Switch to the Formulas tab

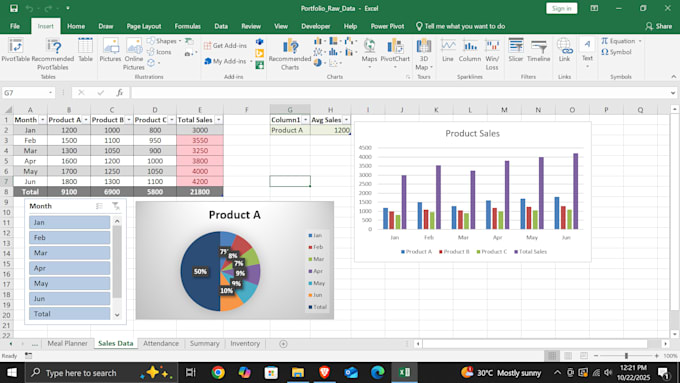pos(187,26)
